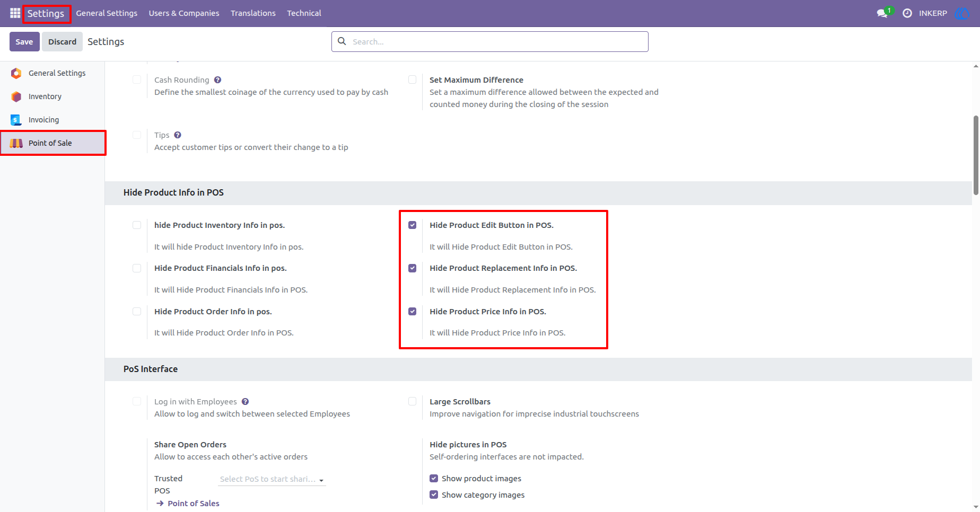Image resolution: width=980 pixels, height=512 pixels.
Task: Uncheck Hide Product Edit Button in POS
Action: point(413,225)
